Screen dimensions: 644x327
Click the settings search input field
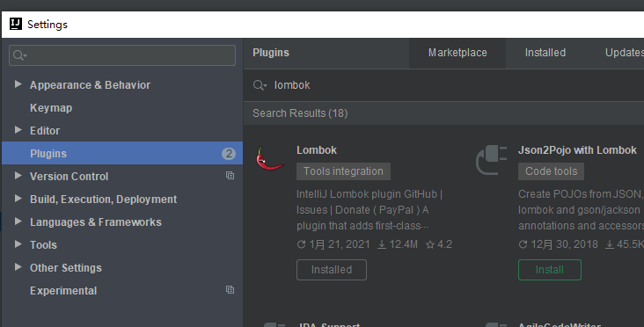(x=122, y=55)
